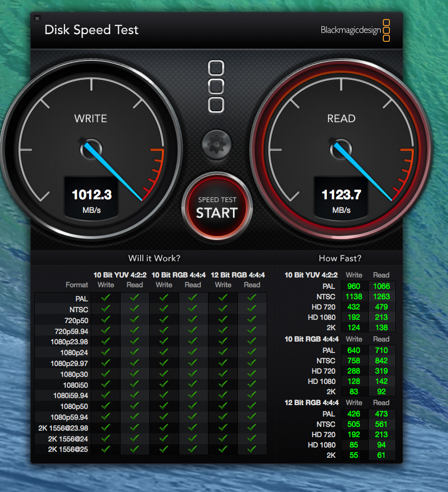
Task: Close the Disk Speed Test window
Action: [x=37, y=18]
